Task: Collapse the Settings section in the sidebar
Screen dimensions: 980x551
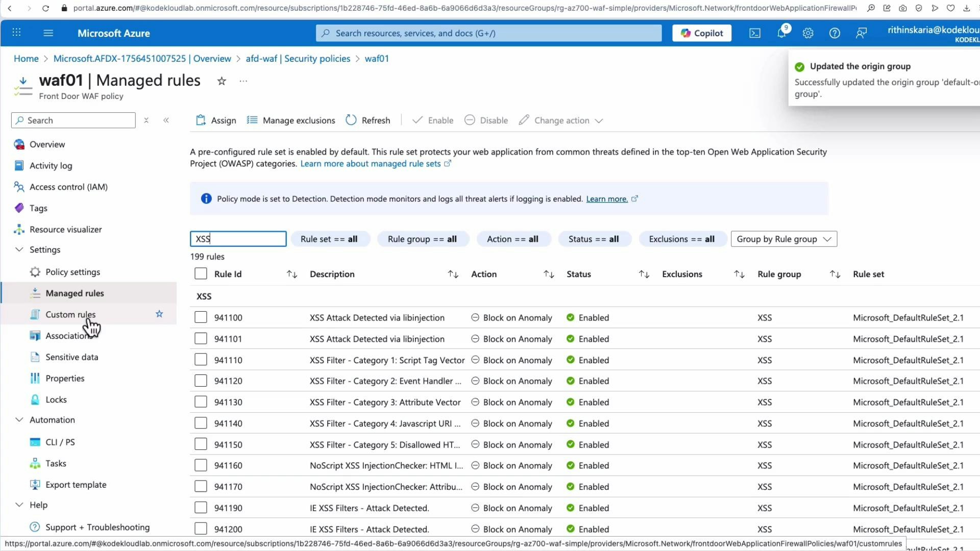Action: pos(19,249)
